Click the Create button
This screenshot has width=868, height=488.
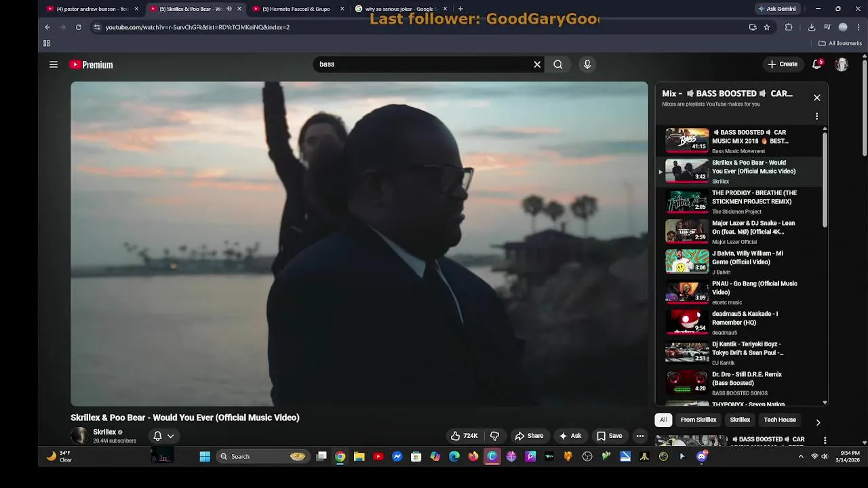(x=783, y=64)
